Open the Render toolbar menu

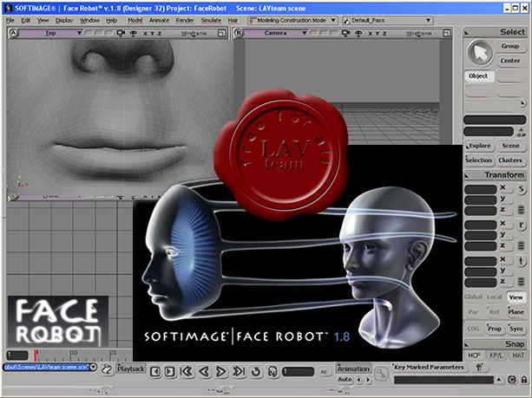point(185,20)
